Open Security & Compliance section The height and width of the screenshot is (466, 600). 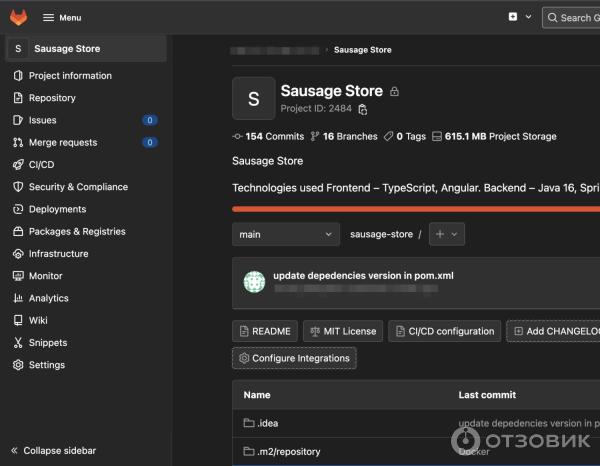78,187
